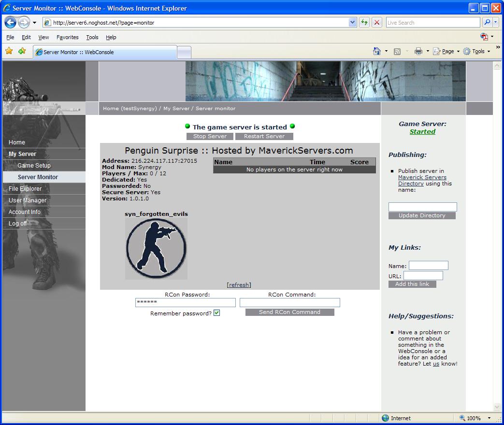This screenshot has width=504, height=425.
Task: Click the Update Directory button
Action: pyautogui.click(x=422, y=215)
